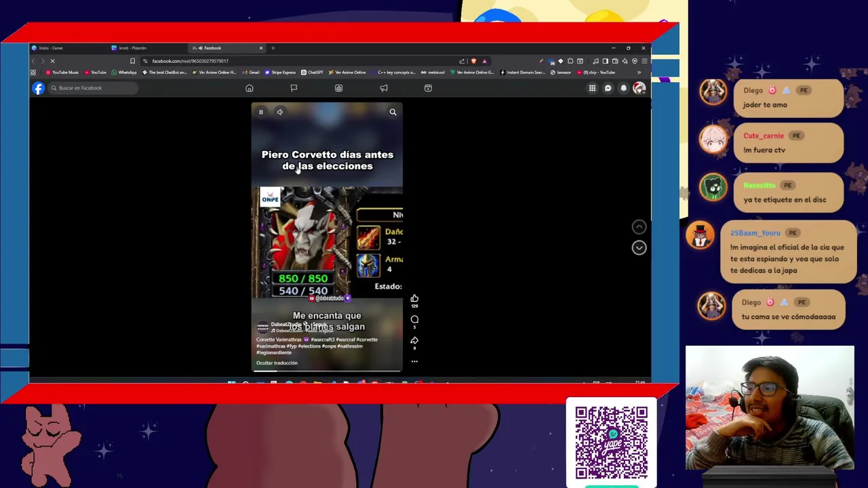Screen dimensions: 868x488
Task: Open the Stripe Express bookmark
Action: (x=280, y=73)
